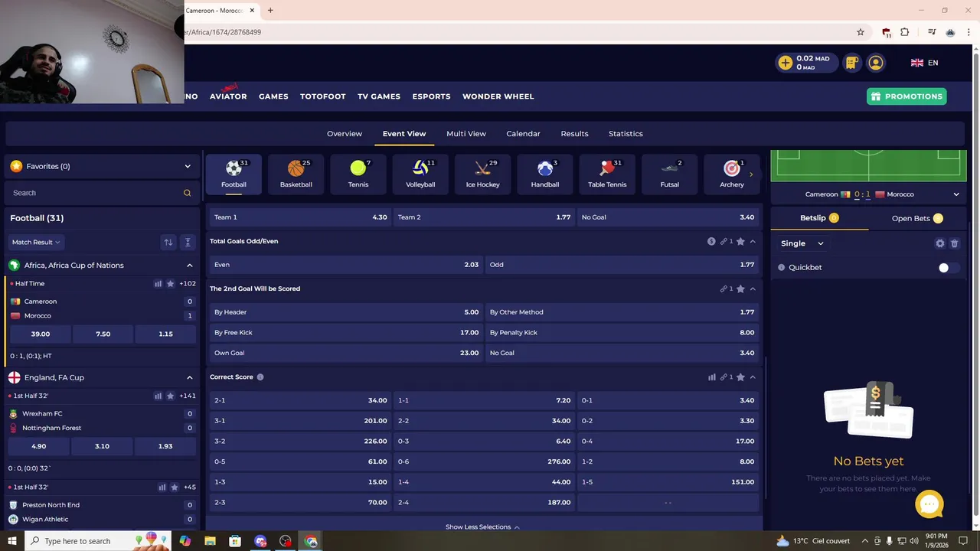Favorite the Preston North End match star

click(175, 487)
